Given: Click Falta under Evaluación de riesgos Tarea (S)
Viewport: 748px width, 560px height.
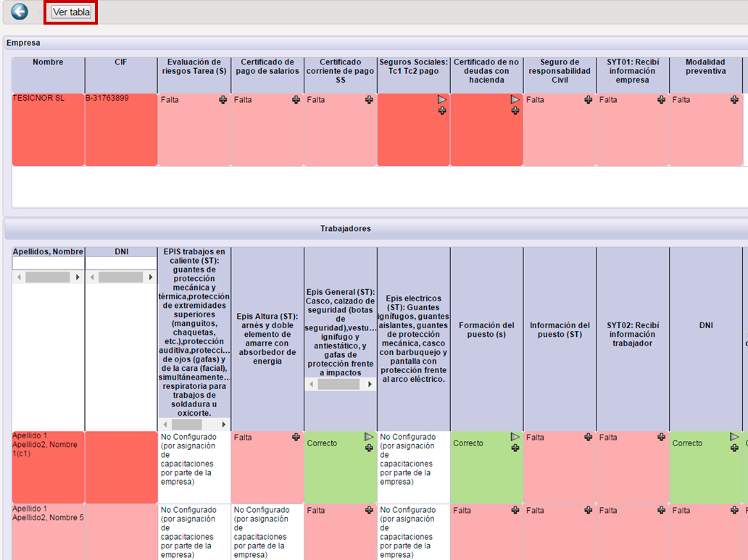Looking at the screenshot, I should [x=170, y=100].
